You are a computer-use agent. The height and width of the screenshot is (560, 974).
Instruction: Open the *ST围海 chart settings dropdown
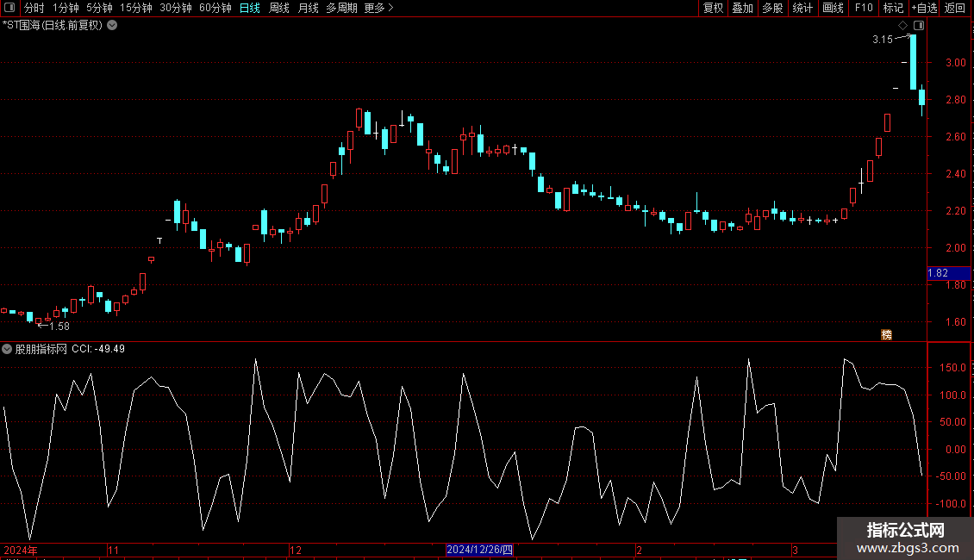tap(112, 26)
